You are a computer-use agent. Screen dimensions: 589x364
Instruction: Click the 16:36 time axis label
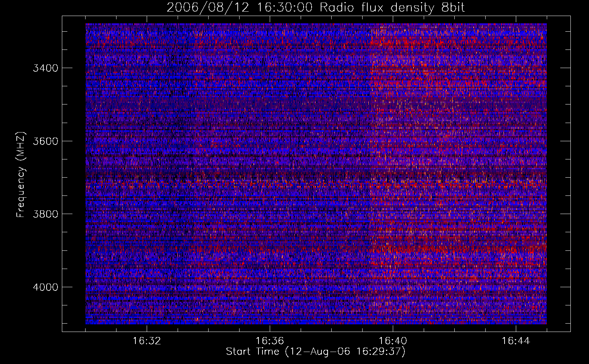tap(270, 341)
